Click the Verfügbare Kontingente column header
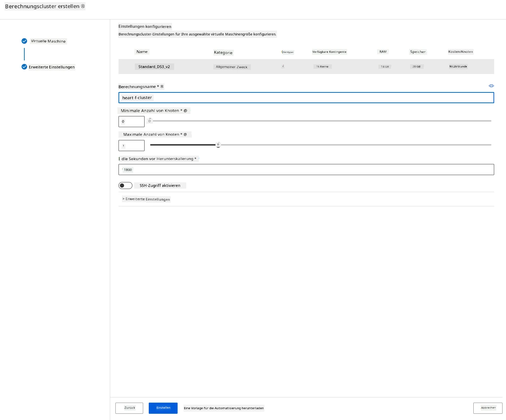The height and width of the screenshot is (420, 506). [x=329, y=52]
